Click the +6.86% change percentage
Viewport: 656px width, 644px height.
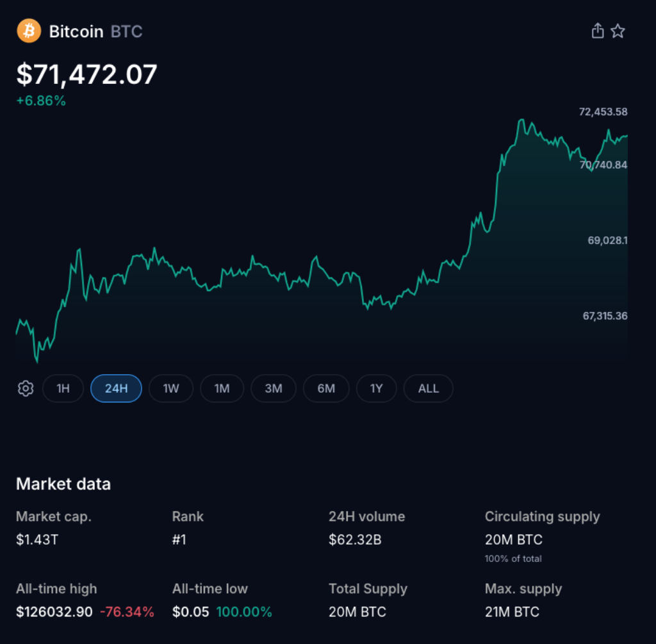coord(40,101)
